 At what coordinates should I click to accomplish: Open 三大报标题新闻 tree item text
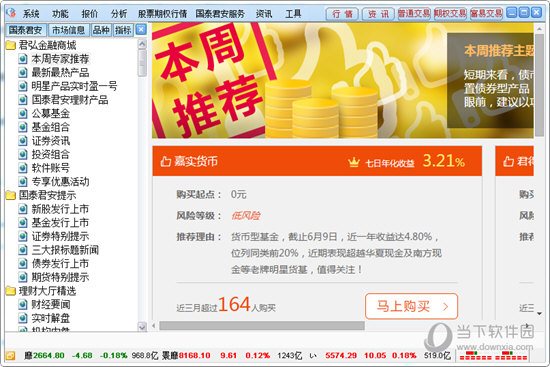click(x=65, y=250)
